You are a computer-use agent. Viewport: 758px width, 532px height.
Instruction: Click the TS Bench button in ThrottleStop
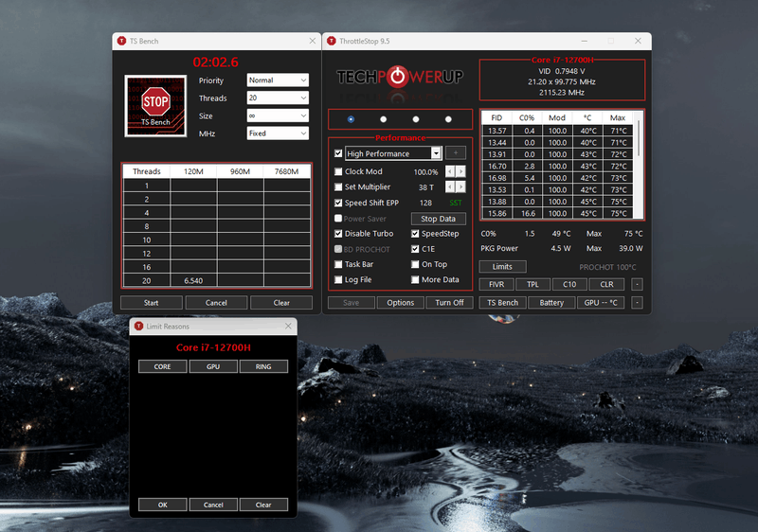[503, 303]
